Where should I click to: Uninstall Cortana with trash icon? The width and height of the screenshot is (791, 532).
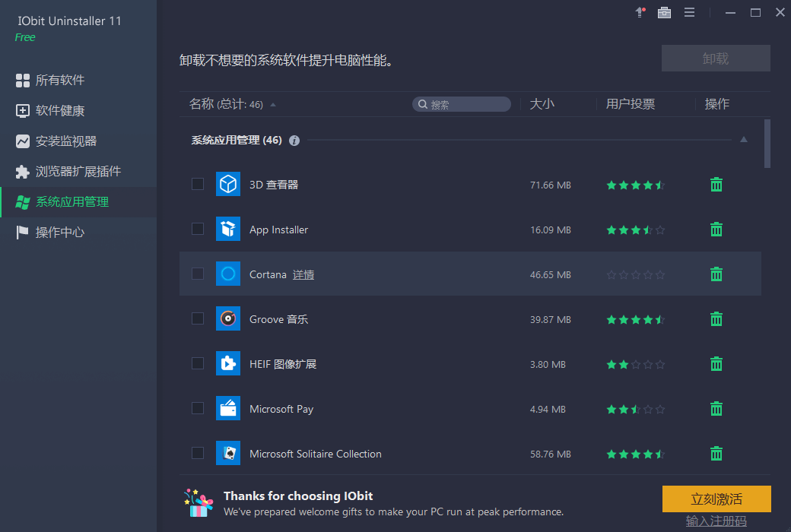(716, 274)
